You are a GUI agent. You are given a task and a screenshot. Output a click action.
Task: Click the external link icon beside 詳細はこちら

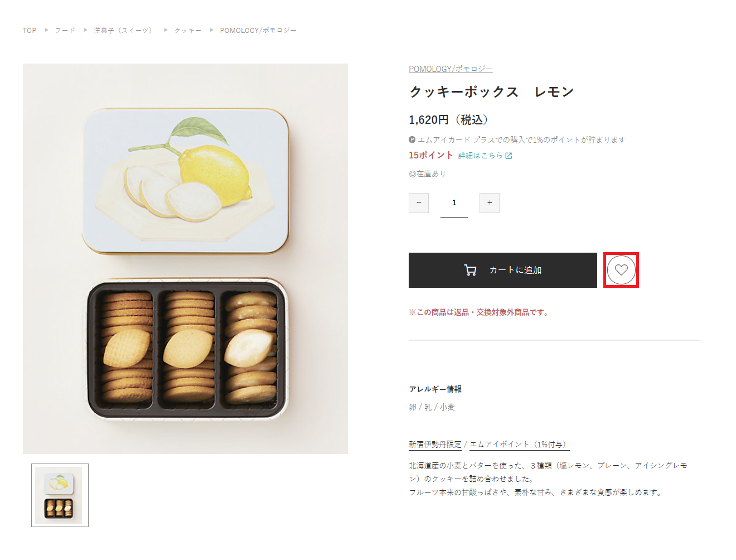click(x=509, y=156)
